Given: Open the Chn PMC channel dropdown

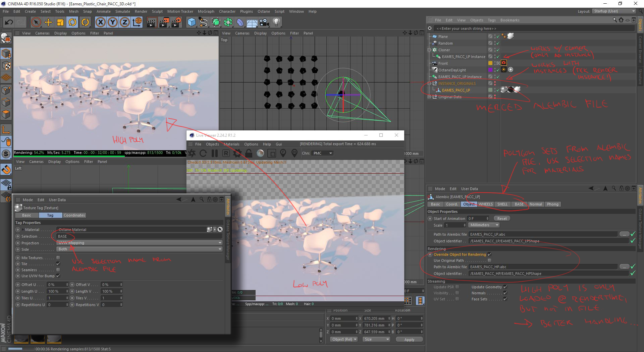Looking at the screenshot, I should (322, 153).
